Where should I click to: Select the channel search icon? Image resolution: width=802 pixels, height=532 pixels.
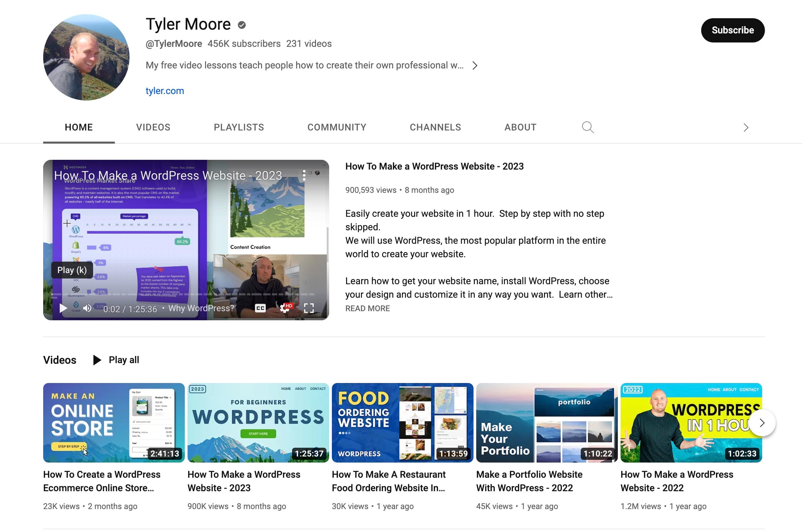pyautogui.click(x=588, y=127)
